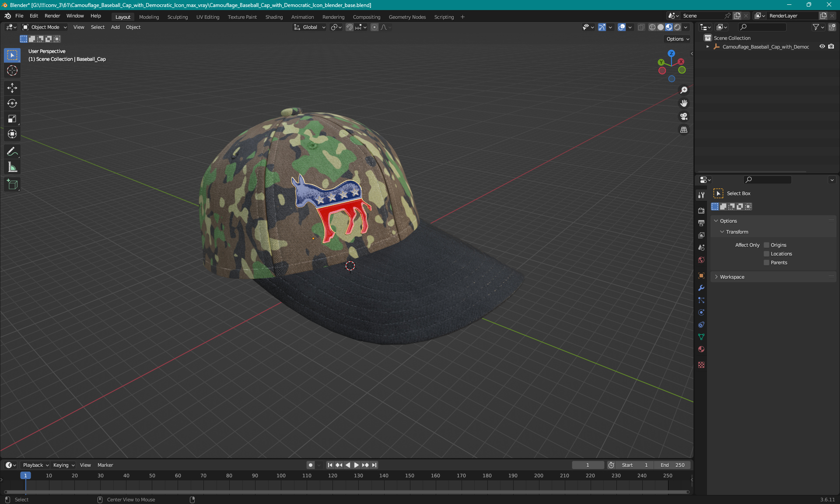Open the File menu

[x=19, y=16]
